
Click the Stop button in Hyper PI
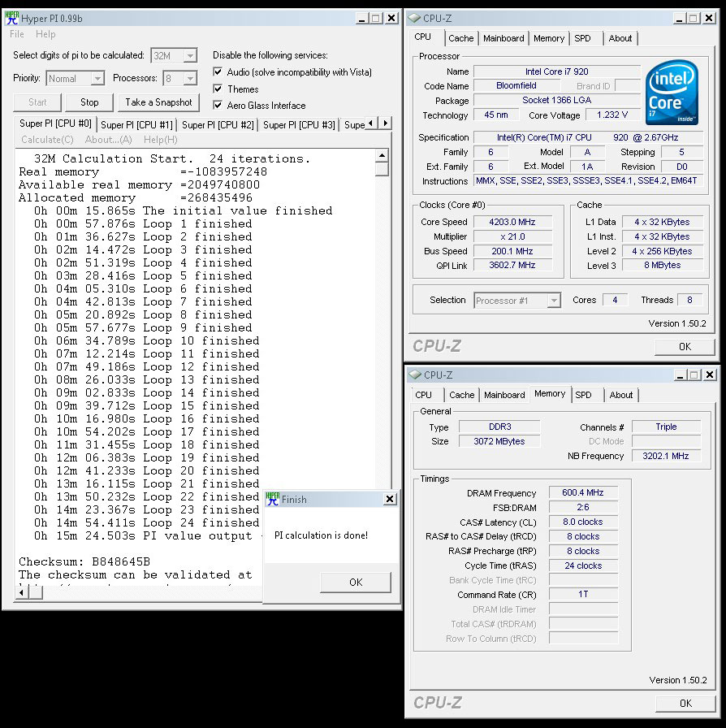(x=89, y=102)
